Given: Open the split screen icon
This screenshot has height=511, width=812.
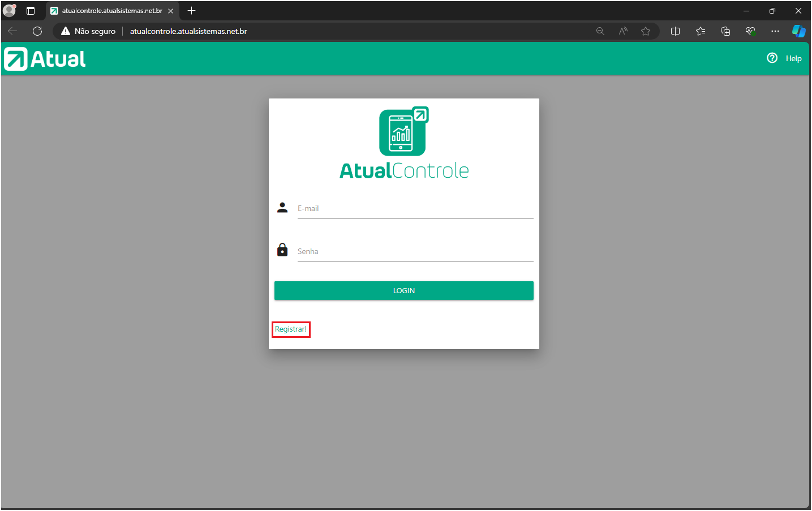Looking at the screenshot, I should (x=675, y=31).
